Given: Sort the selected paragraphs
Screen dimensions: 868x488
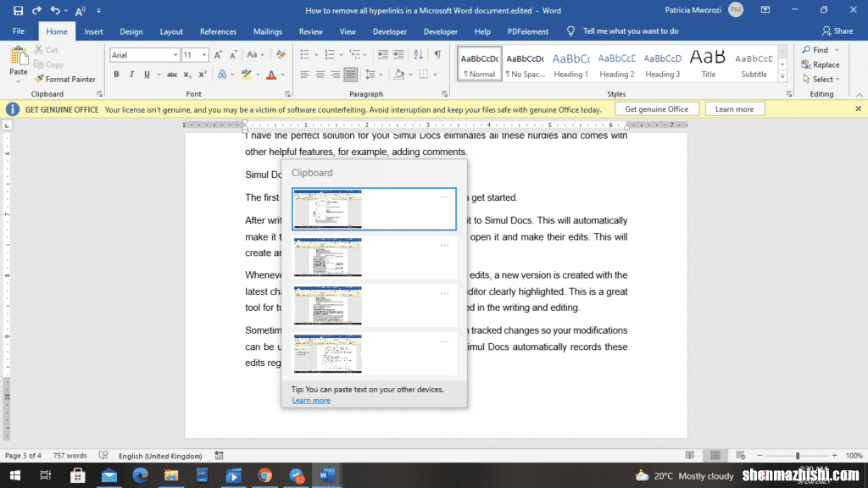Looking at the screenshot, I should 419,54.
